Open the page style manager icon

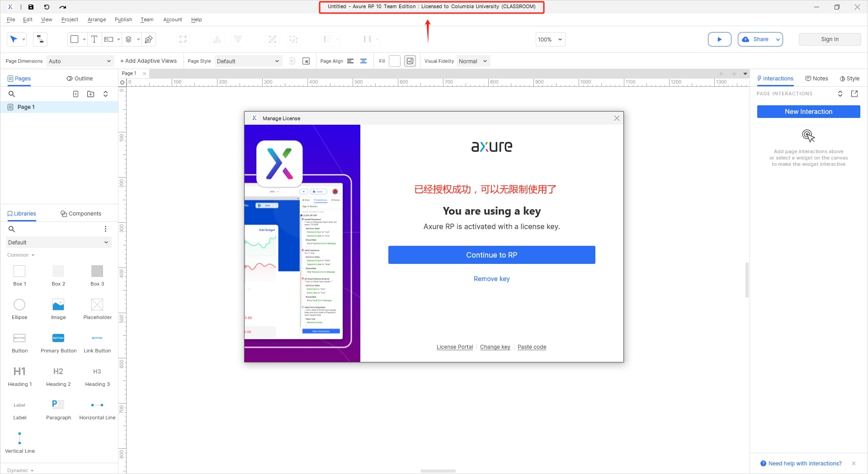(306, 61)
